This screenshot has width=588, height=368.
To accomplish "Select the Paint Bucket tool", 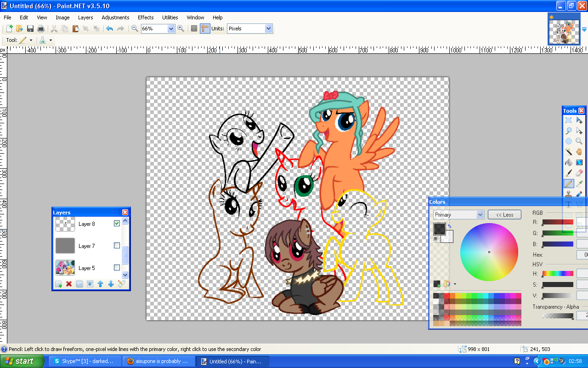I will click(x=569, y=162).
